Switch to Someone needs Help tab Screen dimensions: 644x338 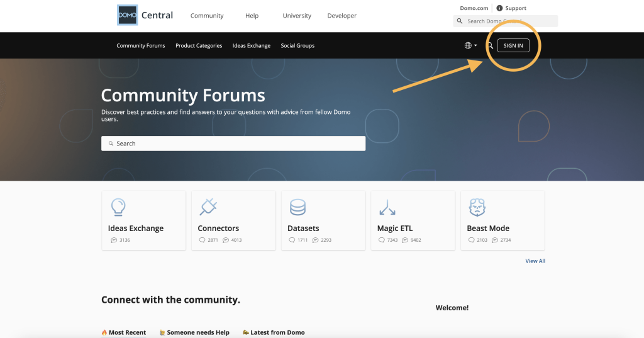(x=194, y=332)
